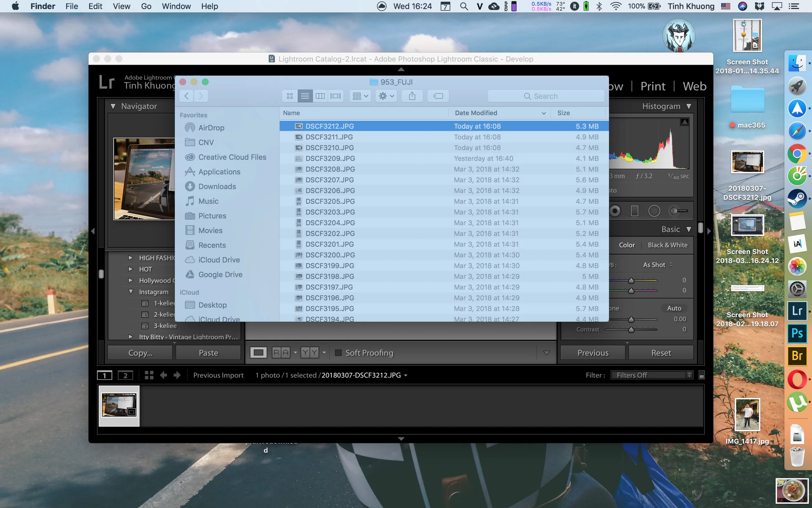
Task: Select the adjustment brush tool in Lightroom
Action: [679, 211]
